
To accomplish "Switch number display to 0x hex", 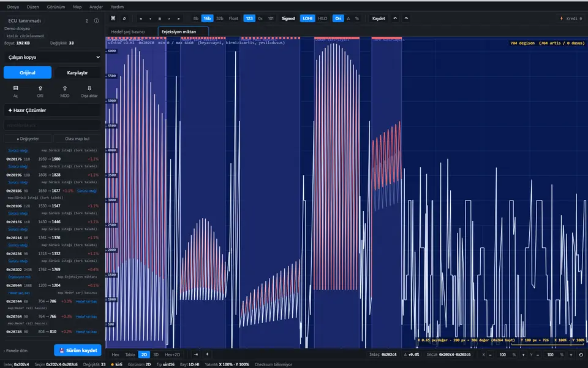I will tap(260, 18).
